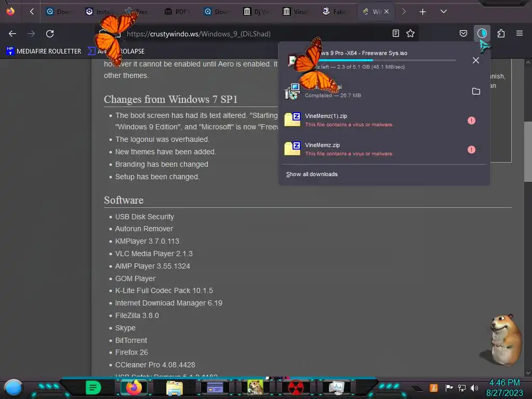Click 'Internet Download Manager 6.19' list item
This screenshot has height=399, width=532.
tap(169, 303)
